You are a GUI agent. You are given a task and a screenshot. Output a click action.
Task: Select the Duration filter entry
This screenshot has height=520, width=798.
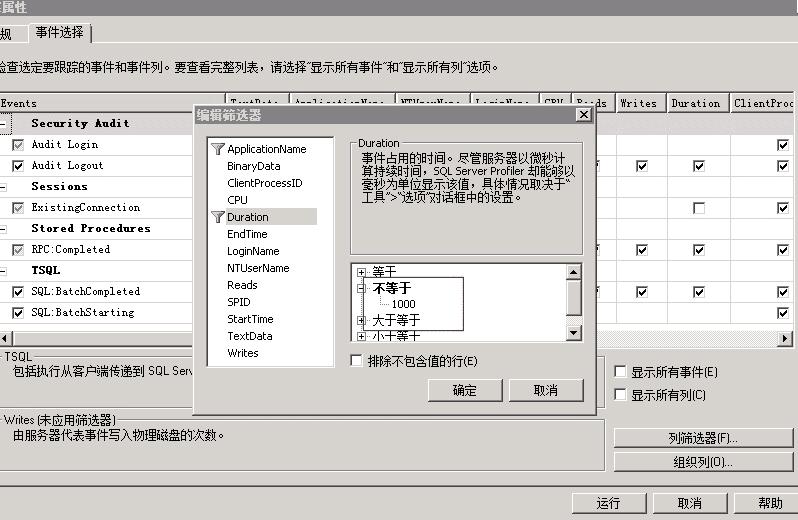pyautogui.click(x=271, y=217)
